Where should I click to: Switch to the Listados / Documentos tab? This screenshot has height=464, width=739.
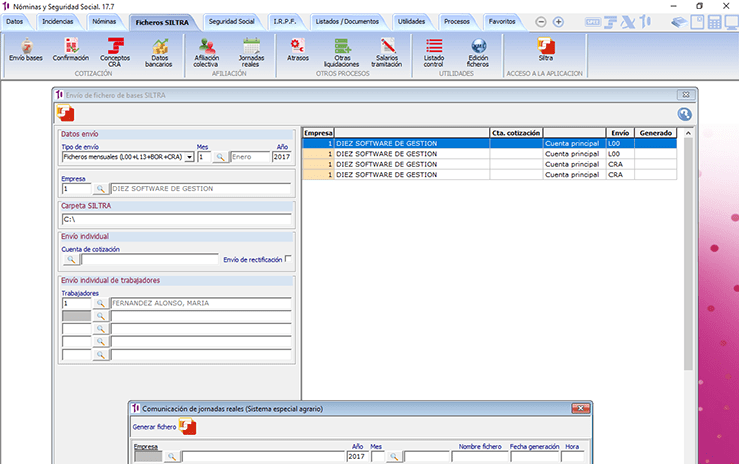[x=349, y=20]
